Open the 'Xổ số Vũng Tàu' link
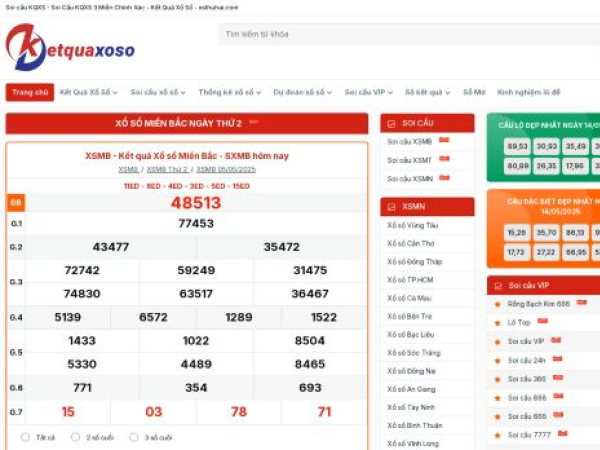The height and width of the screenshot is (450, 600). coord(412,226)
